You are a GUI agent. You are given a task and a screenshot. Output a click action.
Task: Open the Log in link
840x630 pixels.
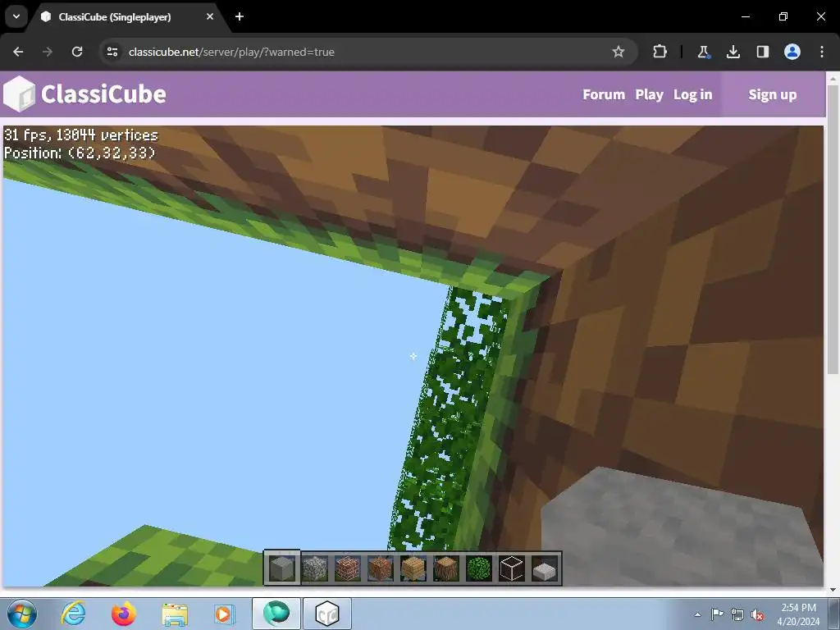click(x=692, y=94)
